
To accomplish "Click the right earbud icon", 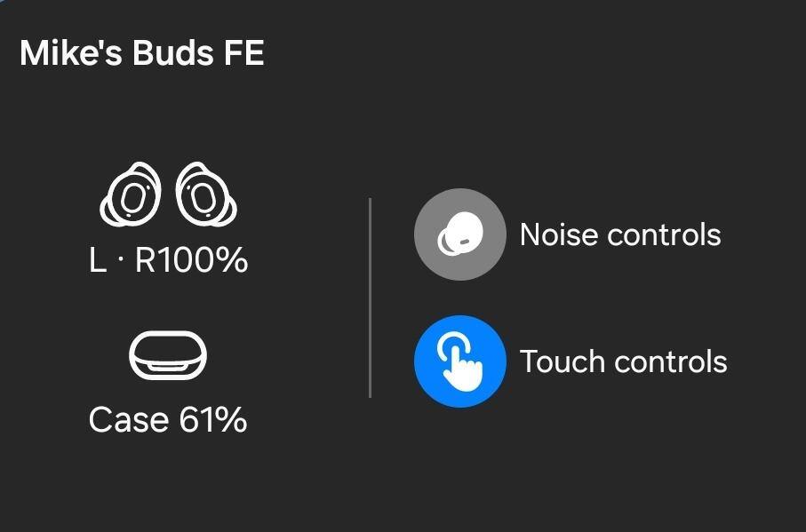I will coord(205,194).
